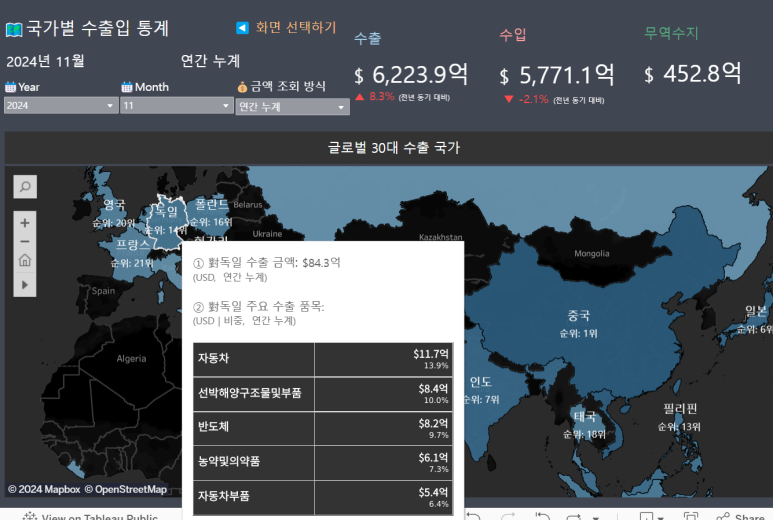Image resolution: width=773 pixels, height=520 pixels.
Task: Zoom out on the map with minus button
Action: tap(25, 242)
